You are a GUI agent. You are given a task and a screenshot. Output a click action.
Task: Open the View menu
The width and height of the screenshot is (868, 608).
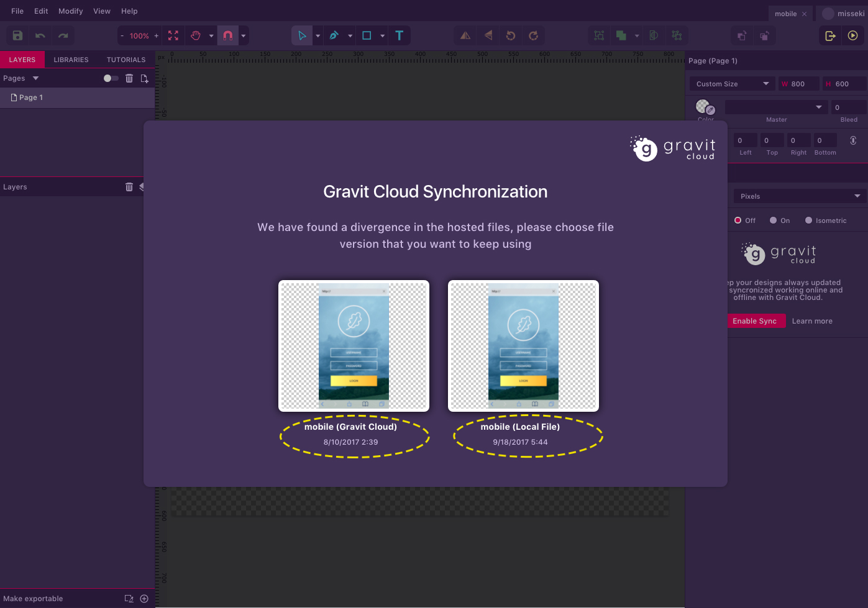tap(102, 11)
